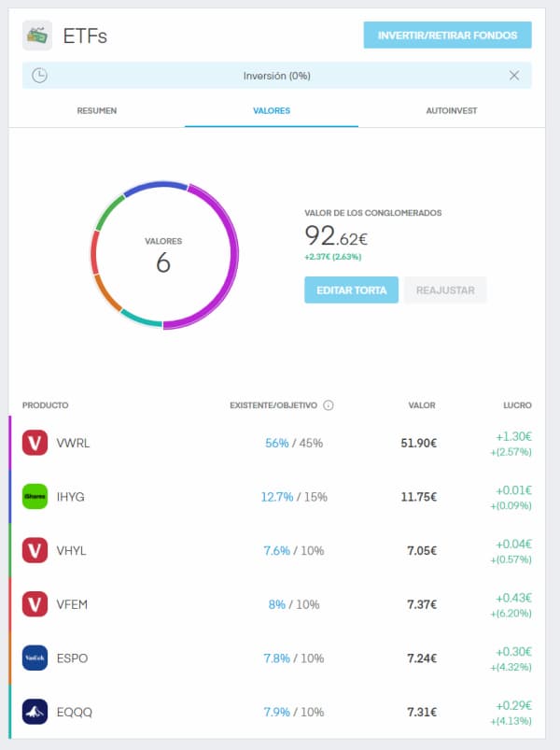Click the ETFs pie icon in the header
Image resolution: width=560 pixels, height=750 pixels.
pyautogui.click(x=35, y=35)
